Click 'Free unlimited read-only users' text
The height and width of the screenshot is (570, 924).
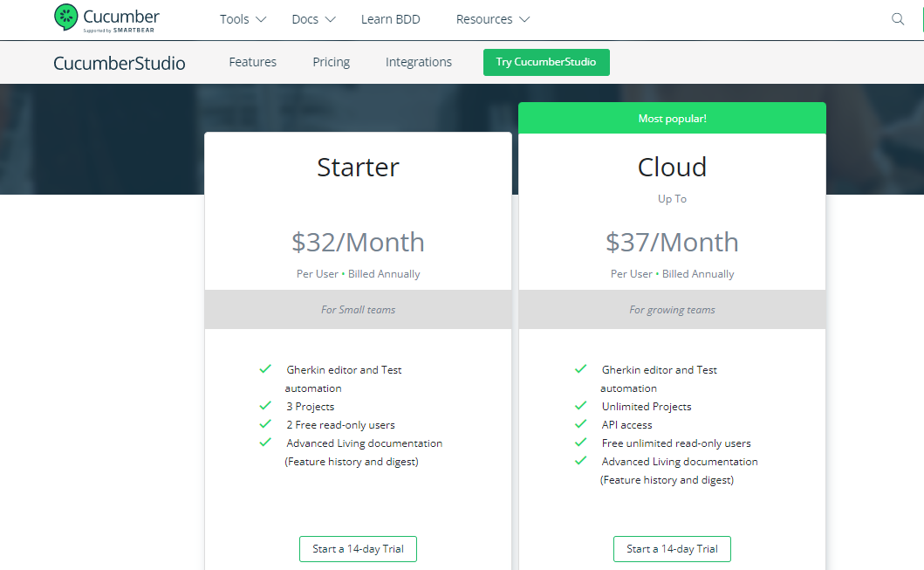[676, 443]
